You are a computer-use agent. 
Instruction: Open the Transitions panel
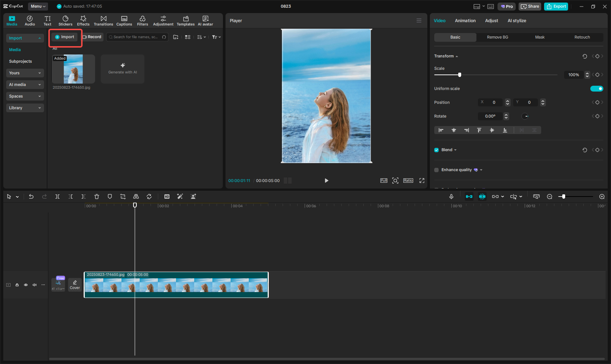[x=103, y=21]
